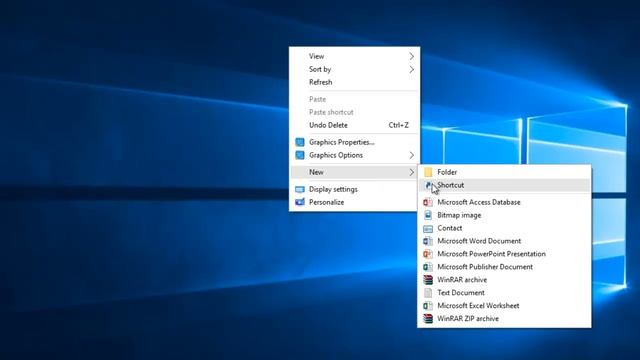Click the WinRAR ZIP archive icon
Image resolution: width=640 pixels, height=360 pixels.
click(428, 319)
